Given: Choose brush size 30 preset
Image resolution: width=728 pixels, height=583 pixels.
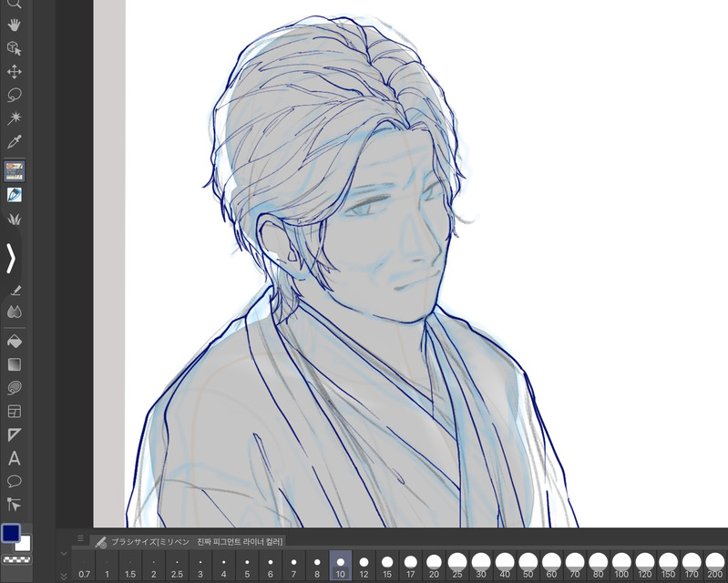Looking at the screenshot, I should [481, 566].
